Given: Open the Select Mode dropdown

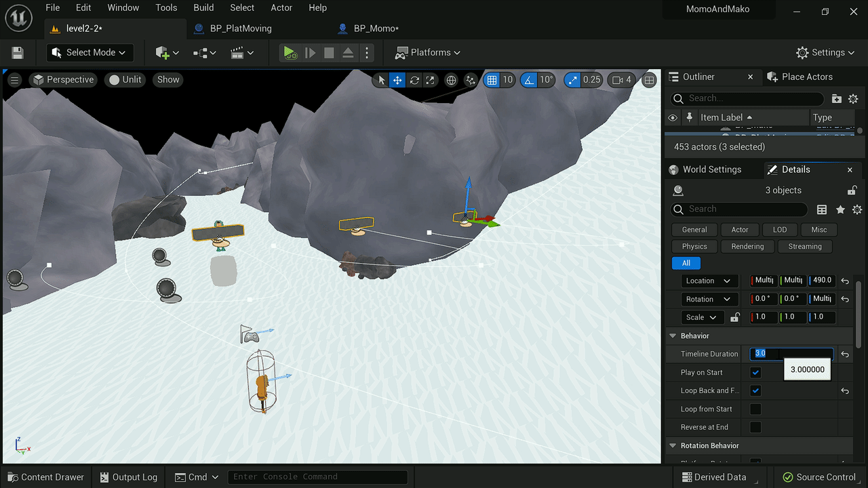Looking at the screenshot, I should (x=90, y=53).
